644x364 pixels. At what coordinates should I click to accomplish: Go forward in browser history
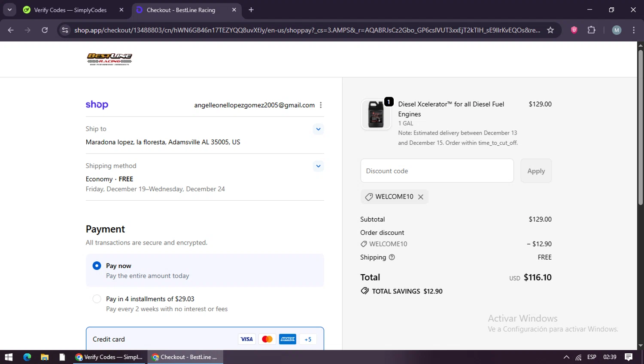click(27, 30)
